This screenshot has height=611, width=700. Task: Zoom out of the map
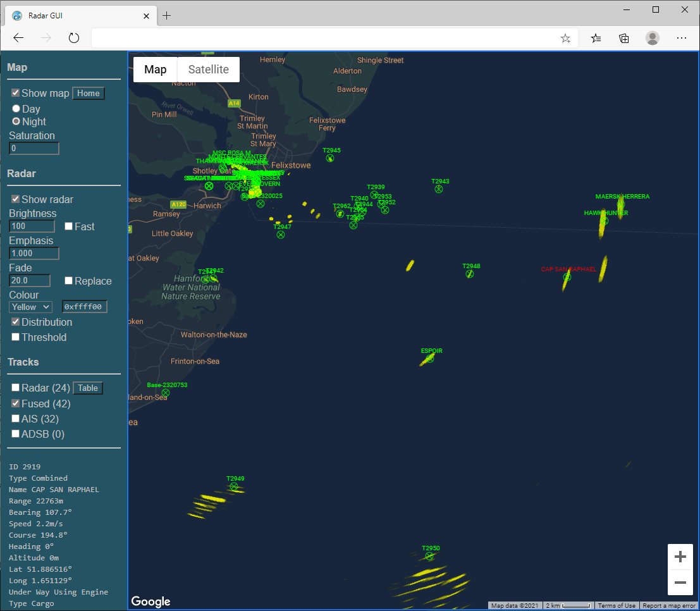[x=680, y=583]
